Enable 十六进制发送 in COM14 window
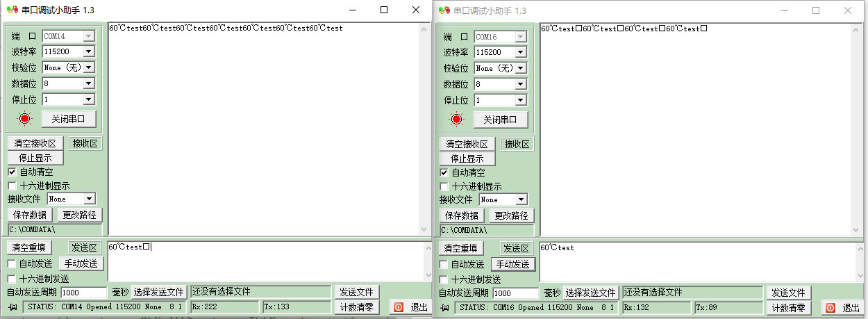Viewport: 868px width, 319px height. coord(12,279)
